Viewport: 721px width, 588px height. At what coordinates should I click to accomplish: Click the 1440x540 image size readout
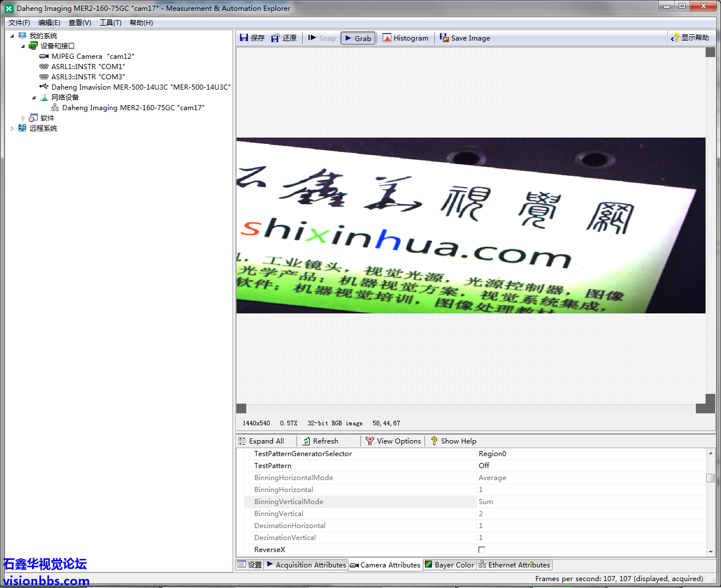click(x=256, y=424)
